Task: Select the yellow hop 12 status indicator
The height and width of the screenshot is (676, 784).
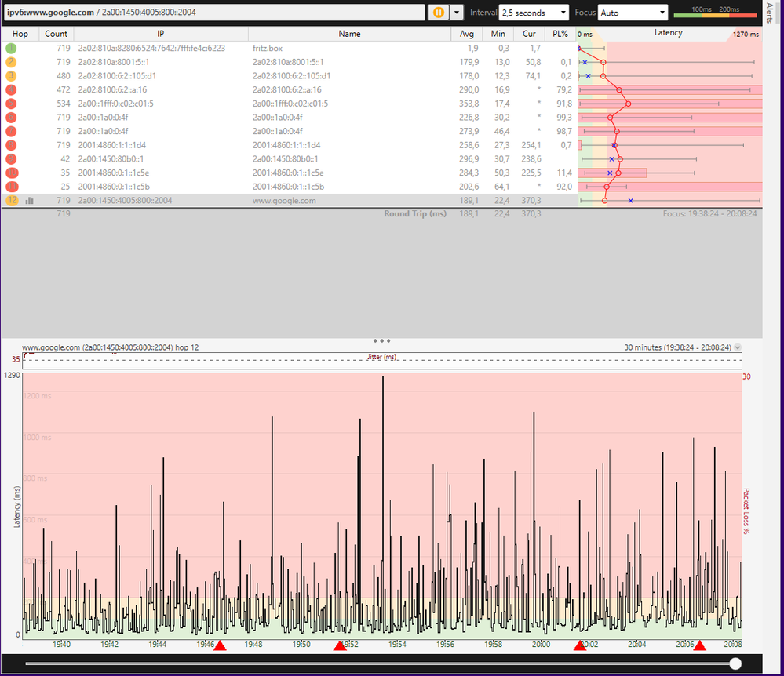Action: point(10,201)
